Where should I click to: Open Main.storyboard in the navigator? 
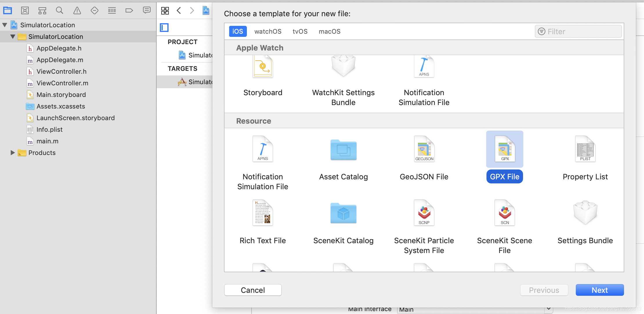tap(61, 95)
